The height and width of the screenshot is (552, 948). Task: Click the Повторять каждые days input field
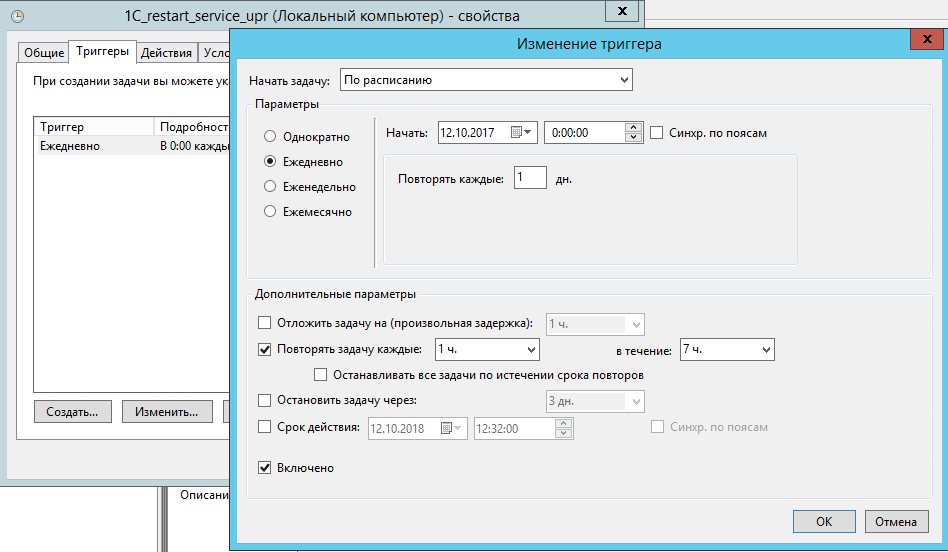pos(530,178)
